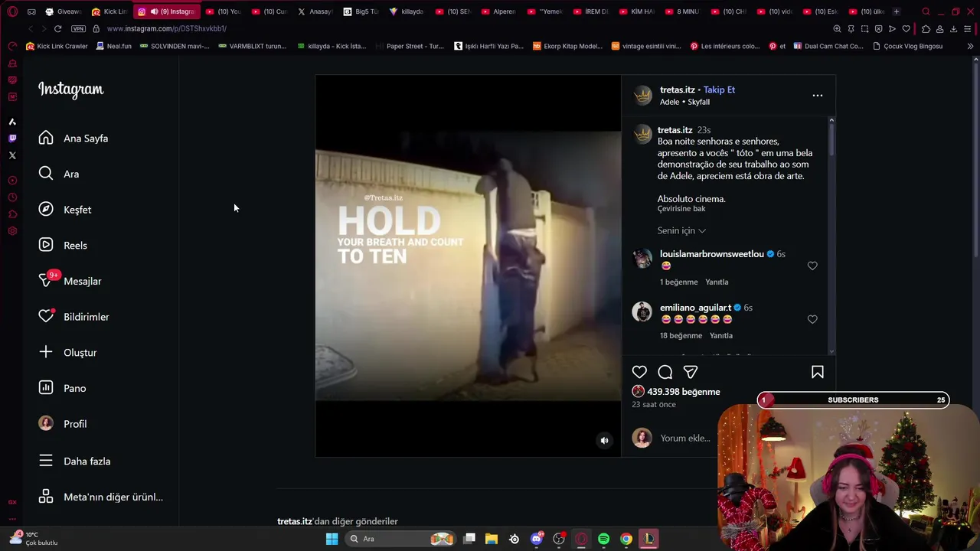Switch to the Big5 browser tab
Screen dimensions: 980x551
click(x=361, y=11)
